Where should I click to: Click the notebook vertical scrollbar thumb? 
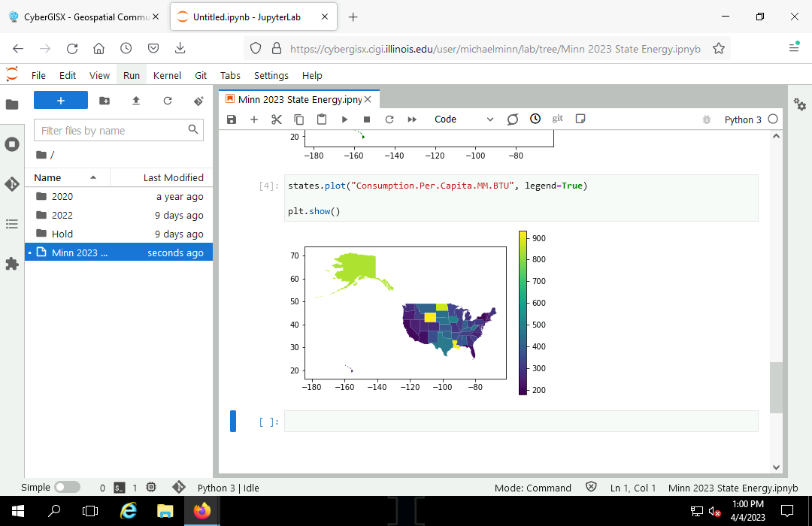click(x=776, y=387)
